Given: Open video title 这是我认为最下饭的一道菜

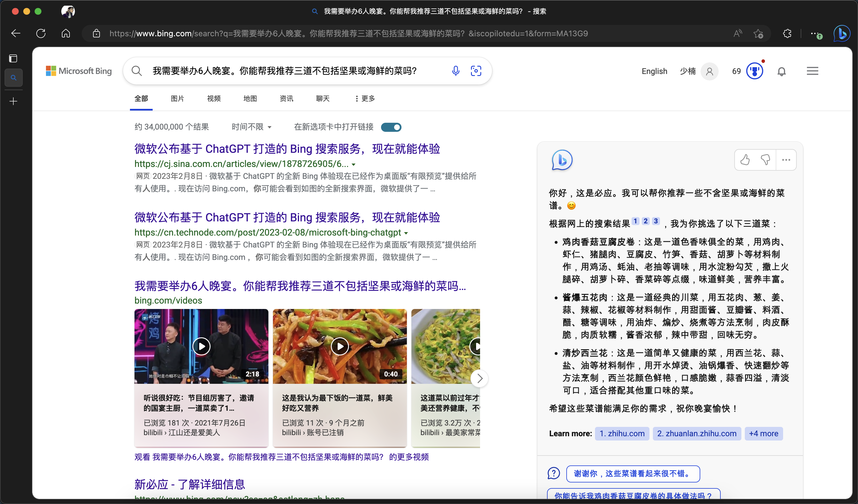Looking at the screenshot, I should click(x=337, y=403).
